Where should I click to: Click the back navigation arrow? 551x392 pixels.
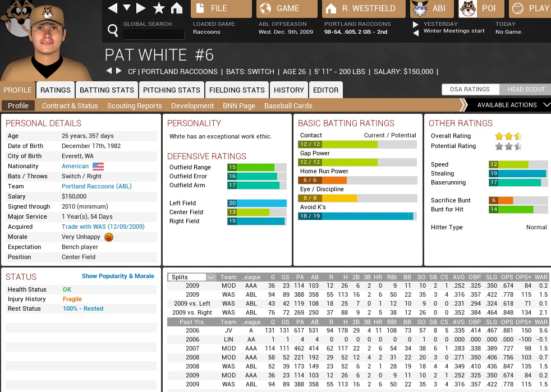113,8
